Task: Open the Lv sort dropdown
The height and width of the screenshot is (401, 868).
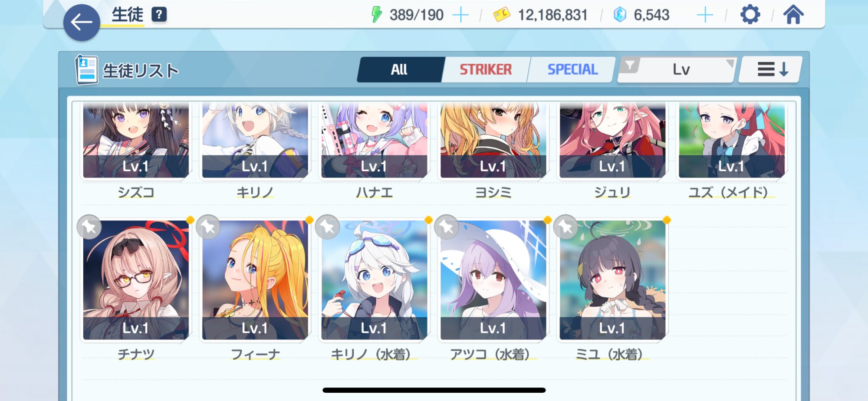Action: (681, 69)
